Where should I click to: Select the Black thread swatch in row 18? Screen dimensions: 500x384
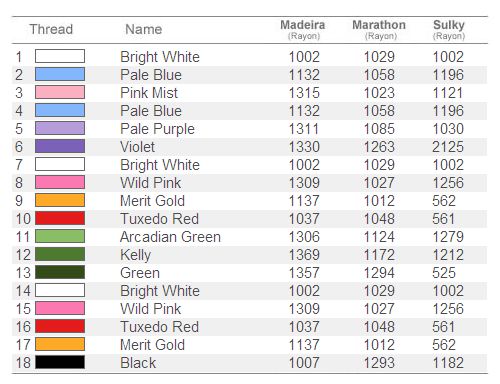(60, 362)
